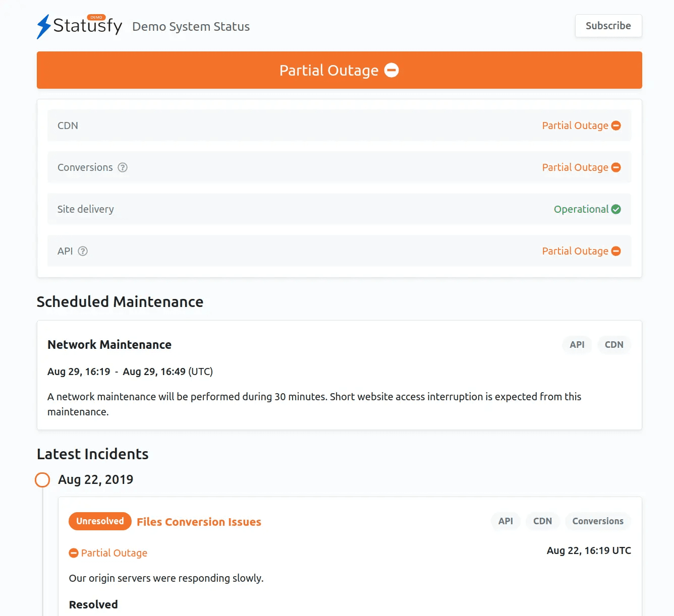Click the Conversions help question mark icon

(x=123, y=167)
